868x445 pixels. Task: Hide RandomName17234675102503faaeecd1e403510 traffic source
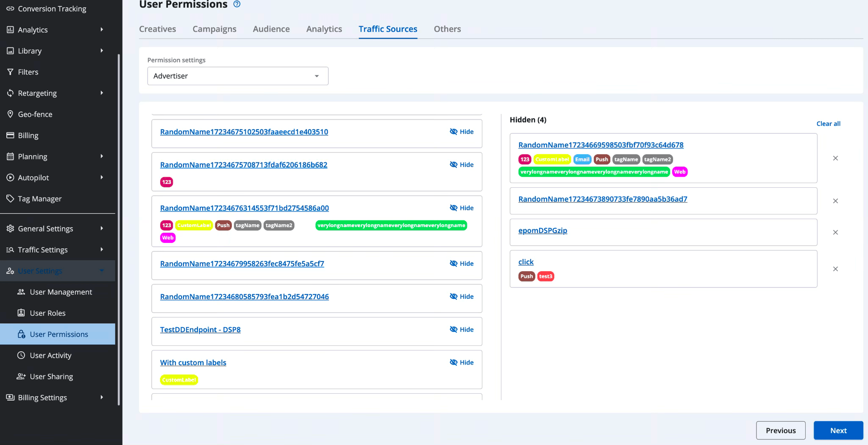click(462, 132)
